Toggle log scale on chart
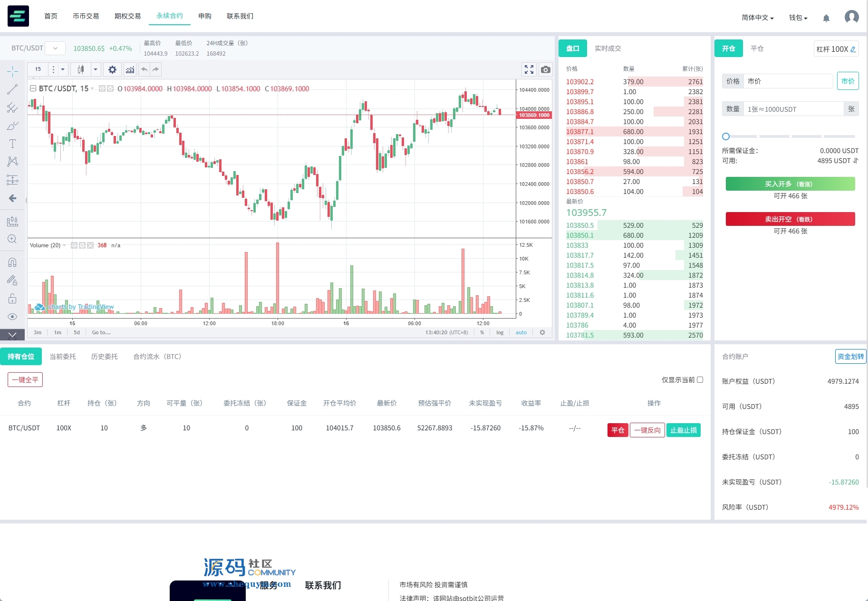868x601 pixels. click(500, 332)
